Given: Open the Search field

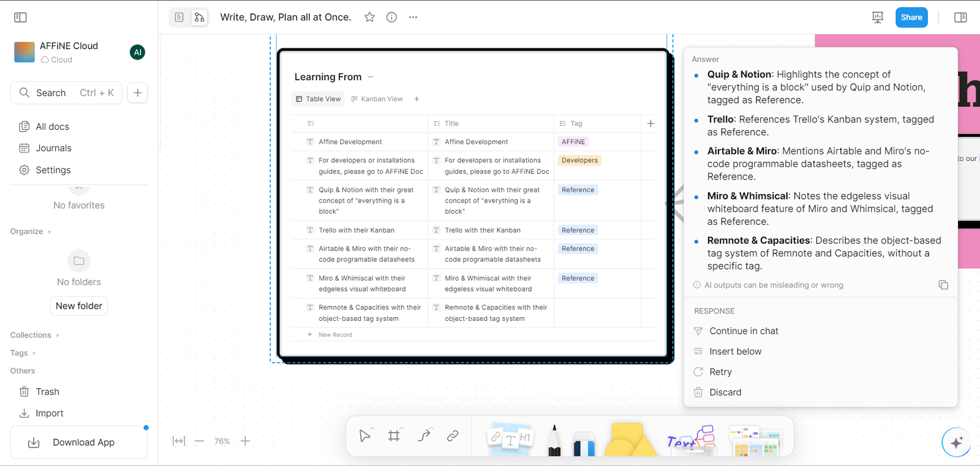Looking at the screenshot, I should (x=66, y=93).
